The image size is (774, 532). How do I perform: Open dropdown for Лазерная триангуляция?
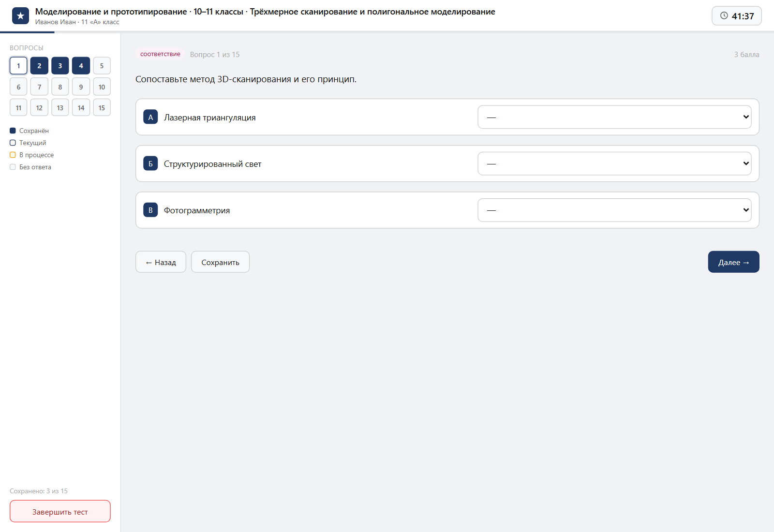pyautogui.click(x=614, y=117)
